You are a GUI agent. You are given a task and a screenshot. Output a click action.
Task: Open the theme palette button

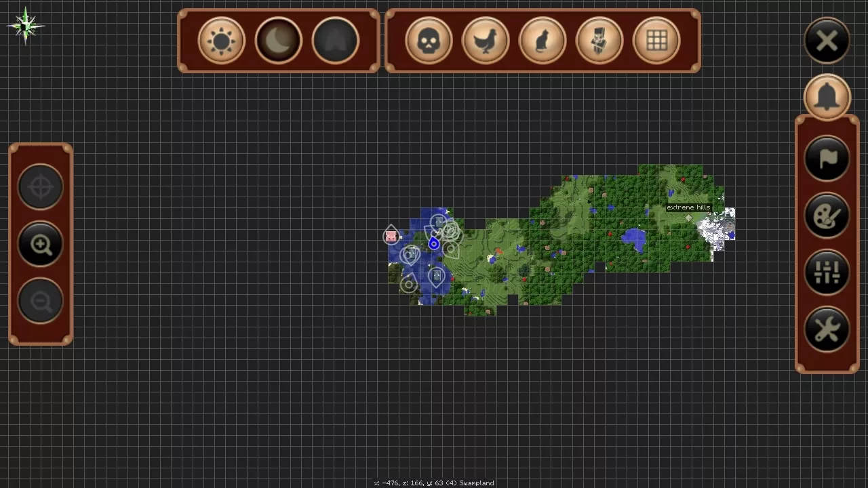(x=827, y=216)
